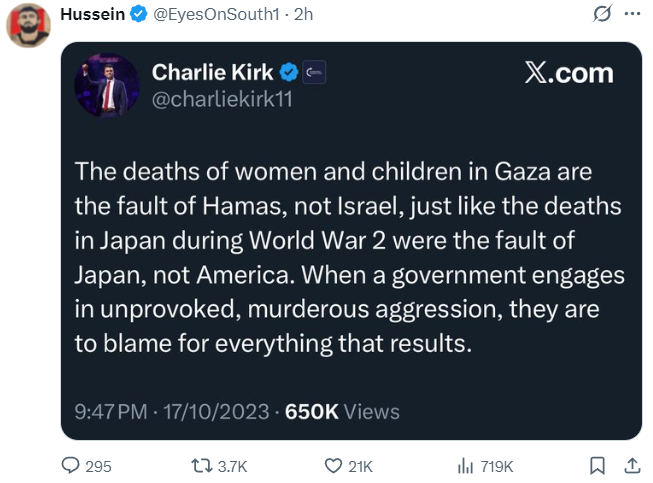Repost the tweet with 3.7K reposts

tap(201, 466)
